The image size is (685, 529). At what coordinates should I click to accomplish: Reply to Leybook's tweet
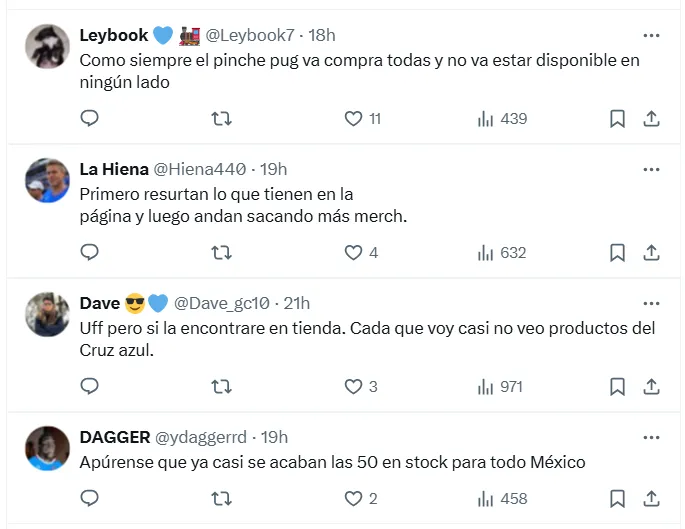[x=89, y=119]
